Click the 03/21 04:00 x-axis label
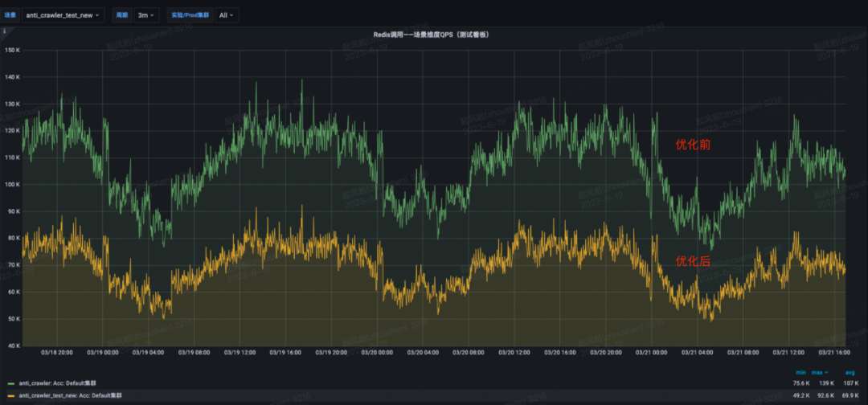This screenshot has height=405, width=868. click(697, 352)
